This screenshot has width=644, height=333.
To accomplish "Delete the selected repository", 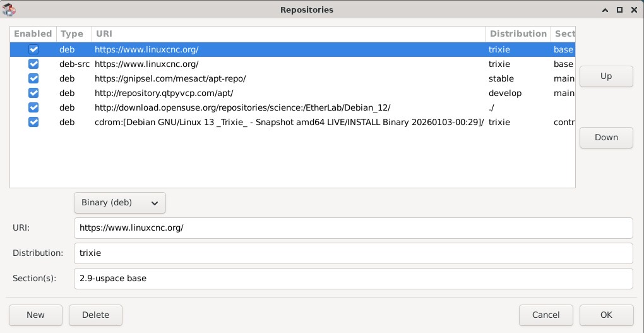I will tap(95, 315).
